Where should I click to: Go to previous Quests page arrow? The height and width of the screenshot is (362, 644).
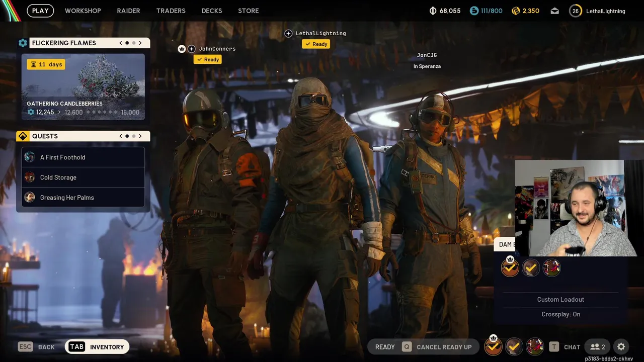(x=121, y=136)
